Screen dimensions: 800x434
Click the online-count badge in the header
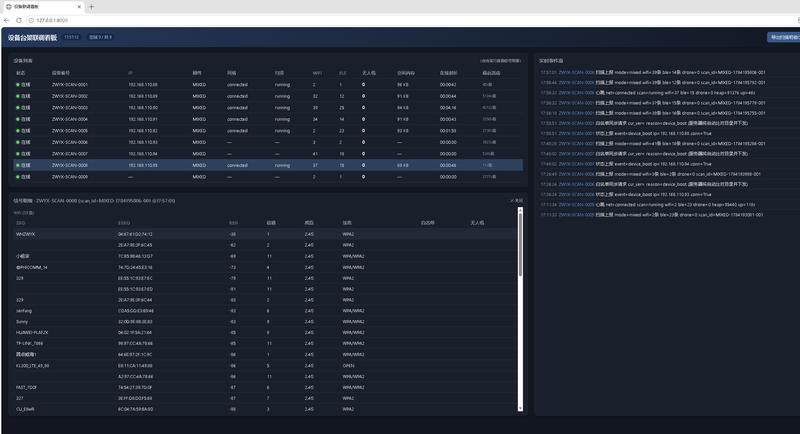[x=101, y=37]
